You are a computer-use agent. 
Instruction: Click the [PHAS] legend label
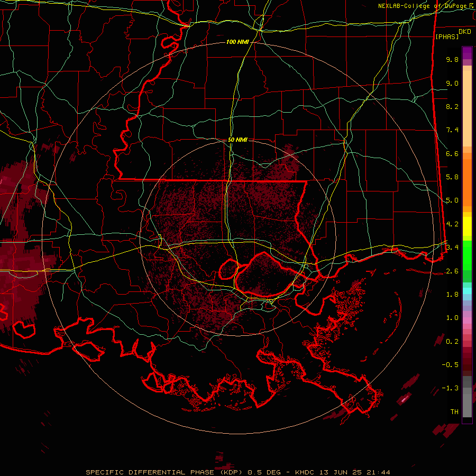[447, 36]
